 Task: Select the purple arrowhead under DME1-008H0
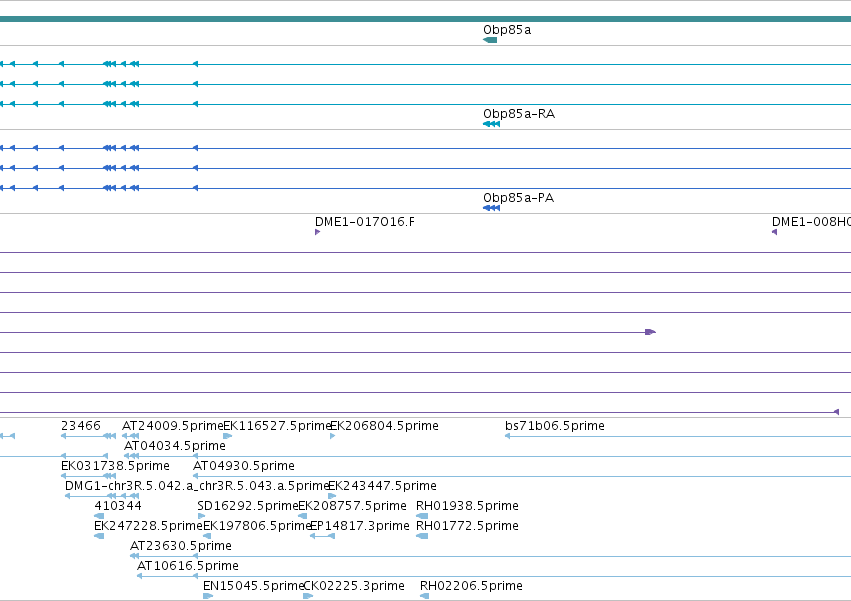pos(774,232)
